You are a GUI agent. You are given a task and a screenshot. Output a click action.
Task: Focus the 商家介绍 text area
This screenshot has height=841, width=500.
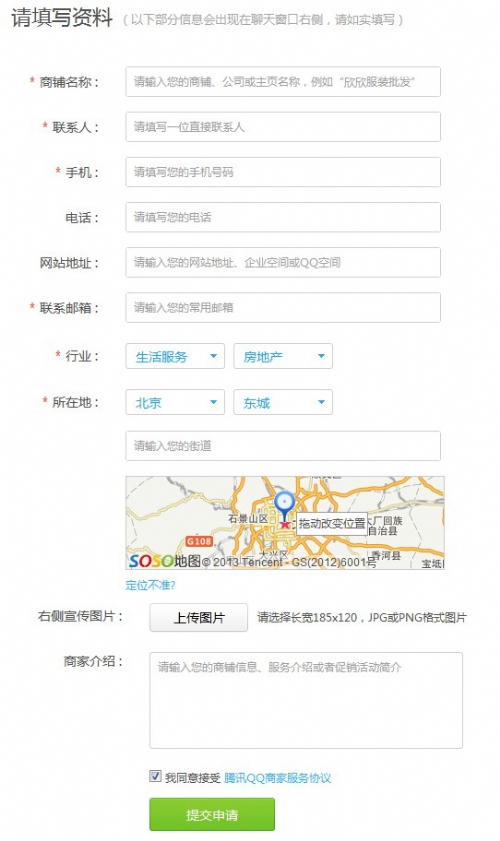pyautogui.click(x=306, y=700)
